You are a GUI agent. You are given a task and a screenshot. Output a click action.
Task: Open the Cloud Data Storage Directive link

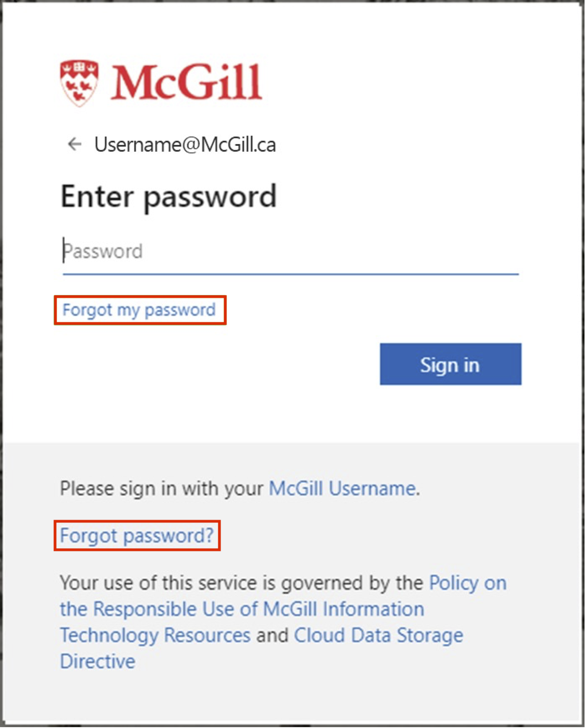pyautogui.click(x=378, y=635)
